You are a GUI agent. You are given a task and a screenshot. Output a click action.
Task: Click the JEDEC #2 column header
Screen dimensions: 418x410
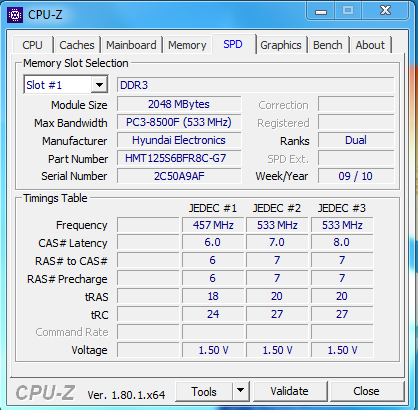(277, 208)
